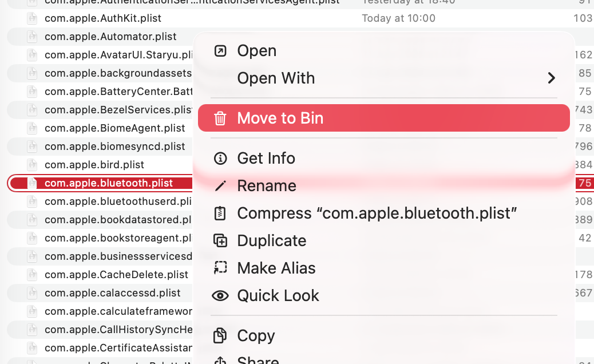
Task: Select Make Alias menu entry
Action: pos(384,268)
